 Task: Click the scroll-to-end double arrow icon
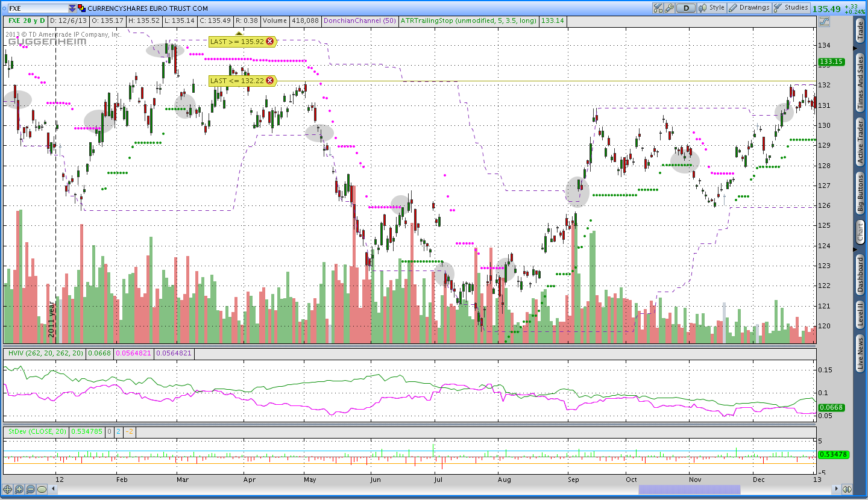pyautogui.click(x=847, y=489)
